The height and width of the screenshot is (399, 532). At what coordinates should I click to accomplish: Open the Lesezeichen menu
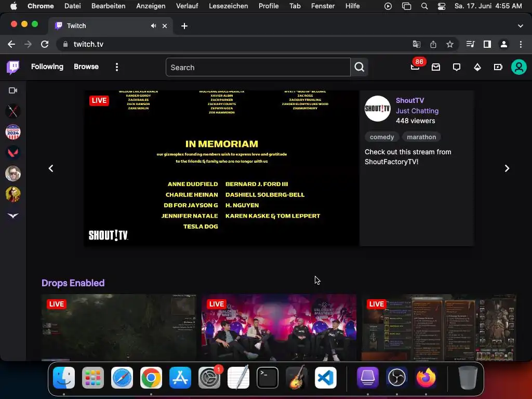(229, 6)
